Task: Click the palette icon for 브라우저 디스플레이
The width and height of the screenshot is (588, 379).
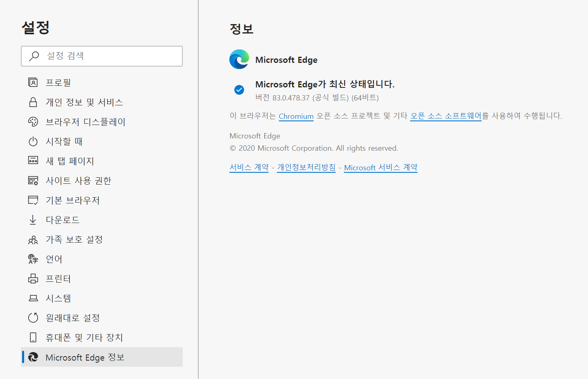Action: (x=33, y=122)
